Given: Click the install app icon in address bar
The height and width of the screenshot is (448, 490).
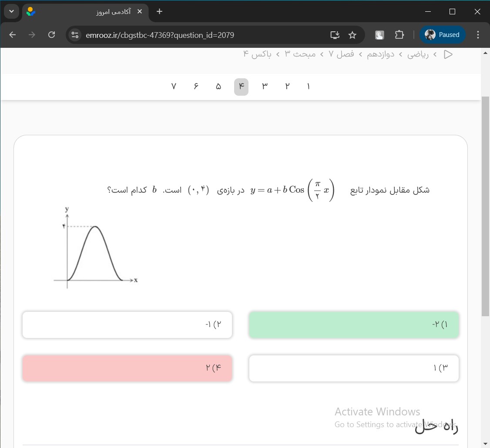Looking at the screenshot, I should 335,35.
